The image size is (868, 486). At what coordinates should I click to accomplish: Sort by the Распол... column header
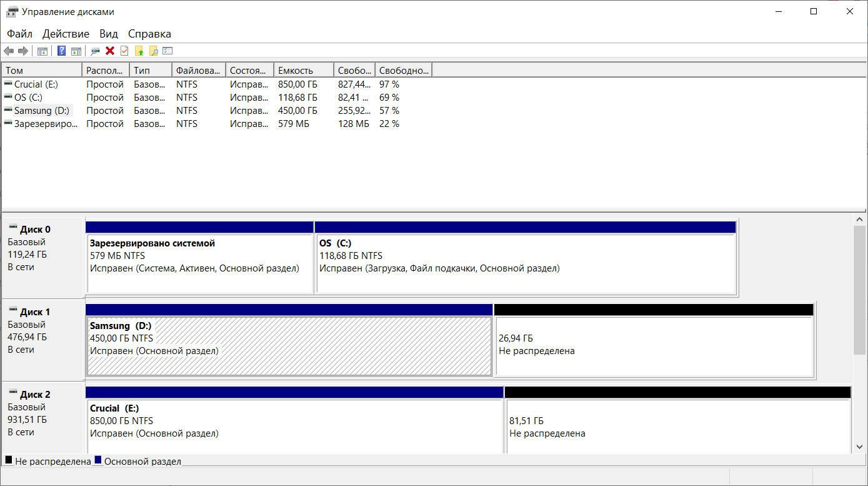[x=106, y=70]
